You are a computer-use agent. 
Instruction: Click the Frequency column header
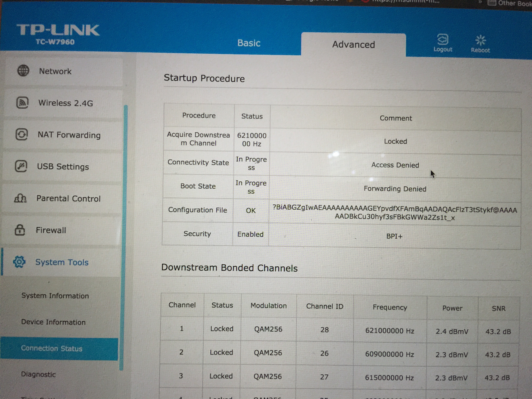tap(390, 307)
